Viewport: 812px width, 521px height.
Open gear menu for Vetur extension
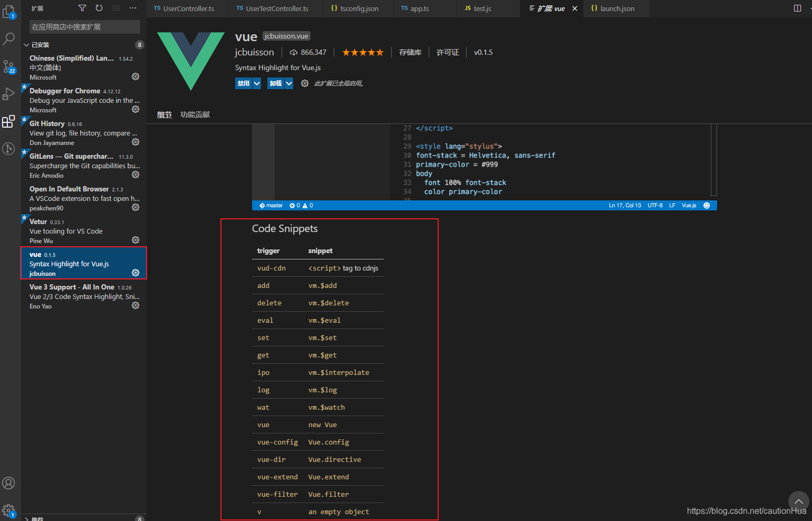pyautogui.click(x=136, y=240)
